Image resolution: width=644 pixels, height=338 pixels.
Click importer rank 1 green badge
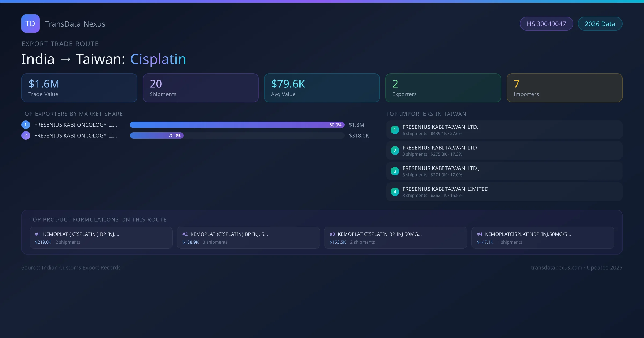(395, 130)
